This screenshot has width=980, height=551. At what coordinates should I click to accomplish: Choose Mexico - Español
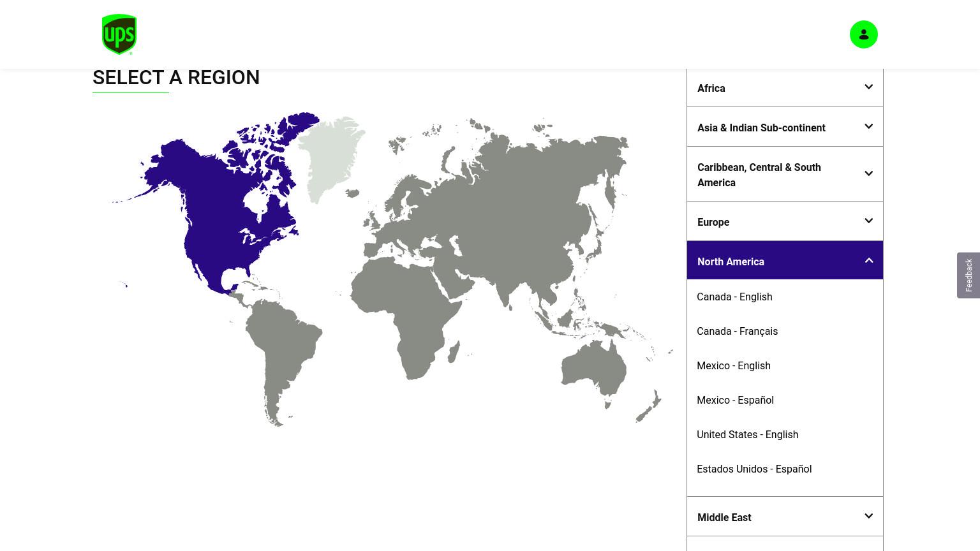tap(735, 400)
